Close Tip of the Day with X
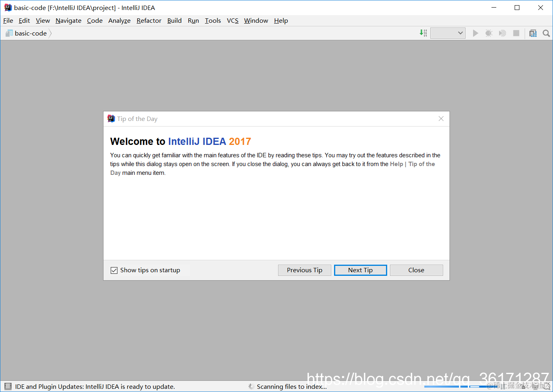The image size is (553, 392). point(441,119)
